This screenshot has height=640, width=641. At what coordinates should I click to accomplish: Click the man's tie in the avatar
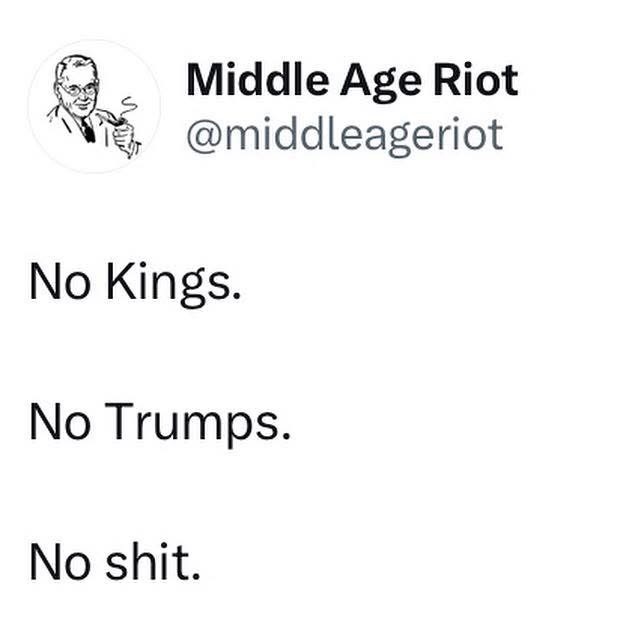87,129
